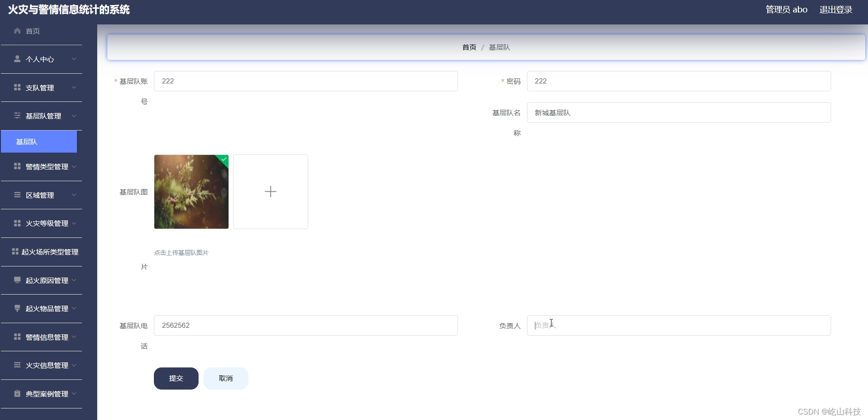Image resolution: width=868 pixels, height=420 pixels.
Task: Click the 提交 submit button
Action: tap(176, 379)
